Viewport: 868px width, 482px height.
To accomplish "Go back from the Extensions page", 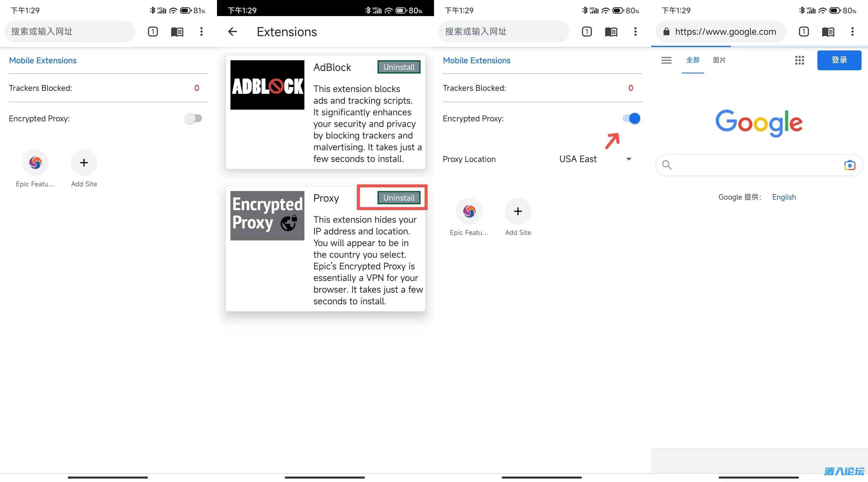I will pyautogui.click(x=233, y=32).
